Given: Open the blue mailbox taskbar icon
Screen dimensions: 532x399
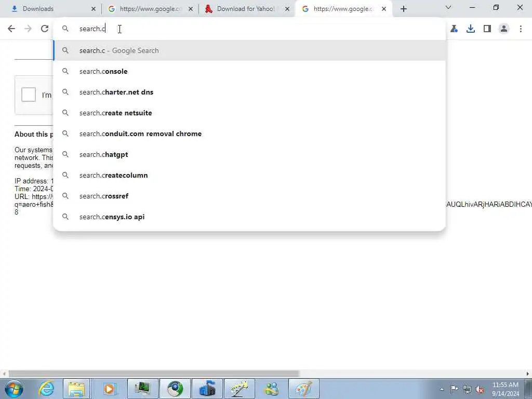Looking at the screenshot, I should (x=207, y=389).
